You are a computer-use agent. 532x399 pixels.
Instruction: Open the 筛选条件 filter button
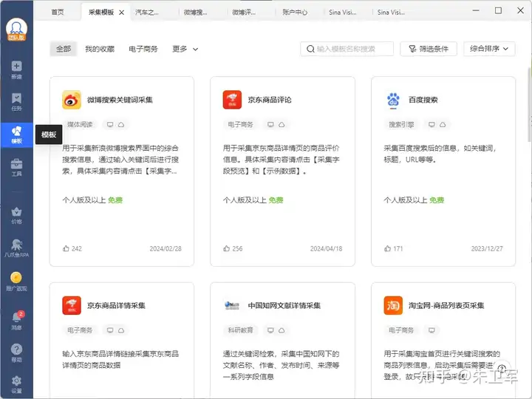(429, 49)
